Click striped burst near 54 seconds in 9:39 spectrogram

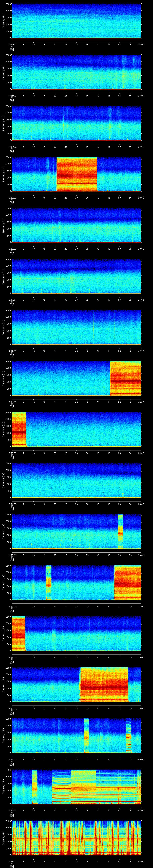click(x=128, y=735)
